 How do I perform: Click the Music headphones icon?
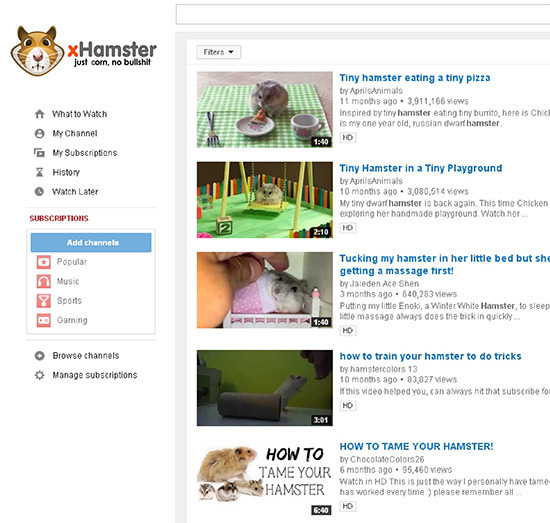pos(44,281)
